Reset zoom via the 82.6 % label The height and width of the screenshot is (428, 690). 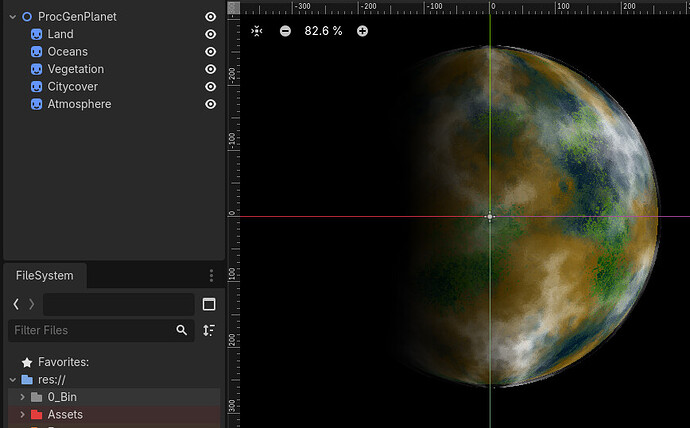323,31
